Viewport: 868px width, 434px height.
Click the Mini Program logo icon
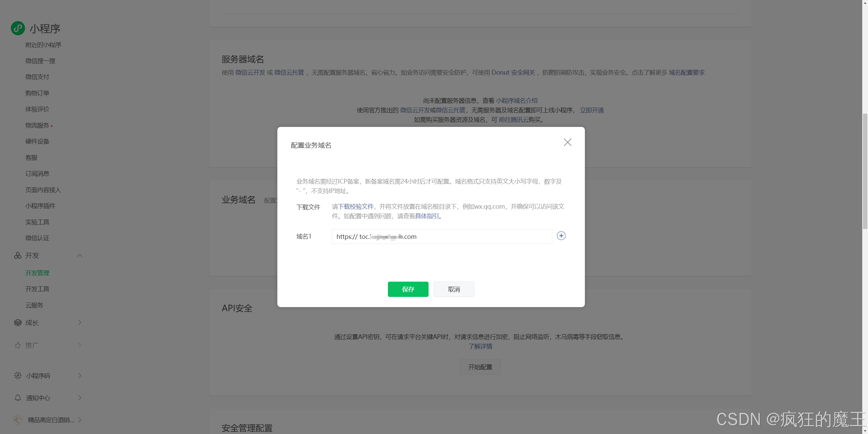pyautogui.click(x=18, y=28)
